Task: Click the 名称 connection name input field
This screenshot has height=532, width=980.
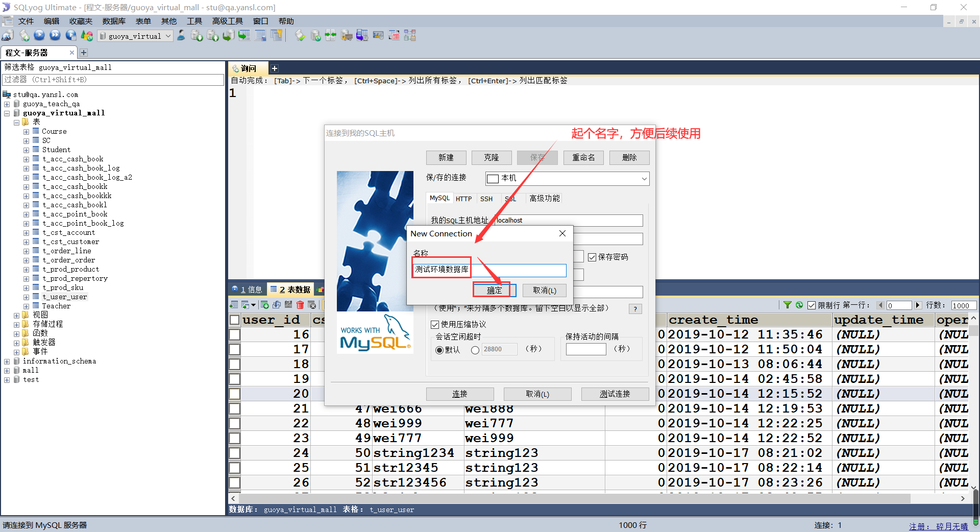Action: [489, 270]
